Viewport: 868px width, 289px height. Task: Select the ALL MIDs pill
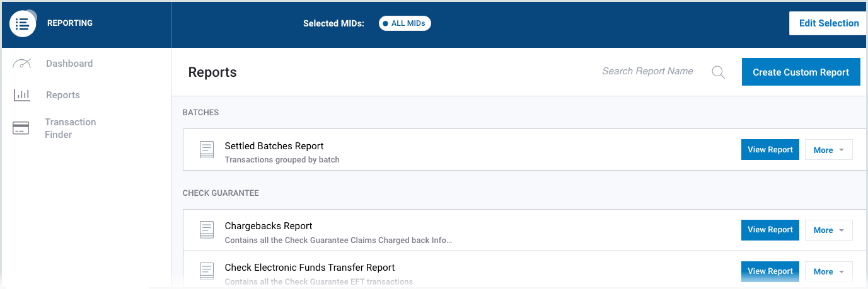[x=405, y=23]
